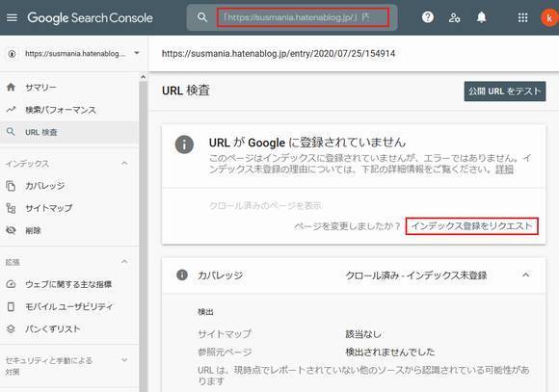The height and width of the screenshot is (392, 559).
Task: Click the URL 検査 page heading
Action: (x=186, y=91)
